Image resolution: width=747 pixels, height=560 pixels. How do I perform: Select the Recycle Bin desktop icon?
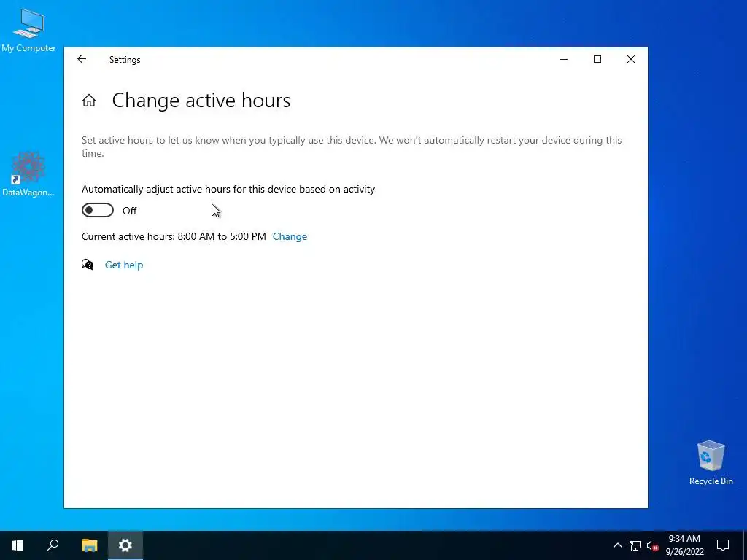(711, 463)
